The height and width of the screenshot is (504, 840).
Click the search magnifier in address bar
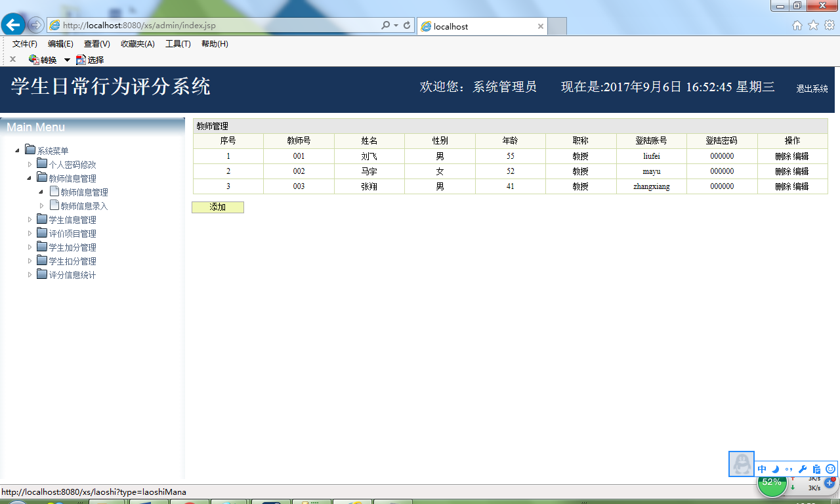click(386, 26)
